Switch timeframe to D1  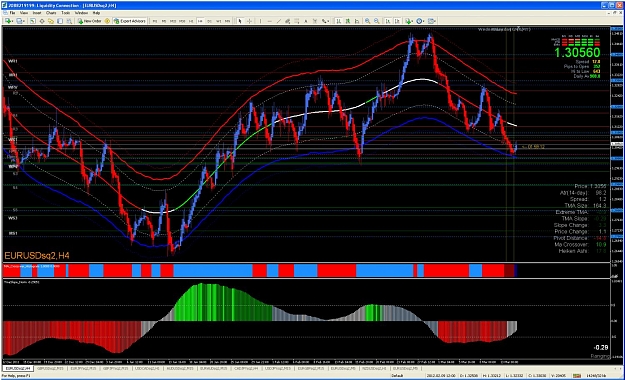(x=209, y=21)
